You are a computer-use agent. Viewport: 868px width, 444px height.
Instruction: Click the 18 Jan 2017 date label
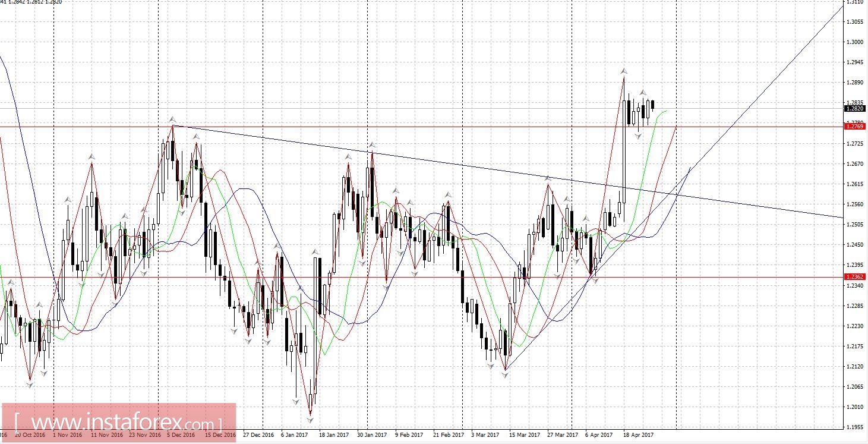pos(335,434)
